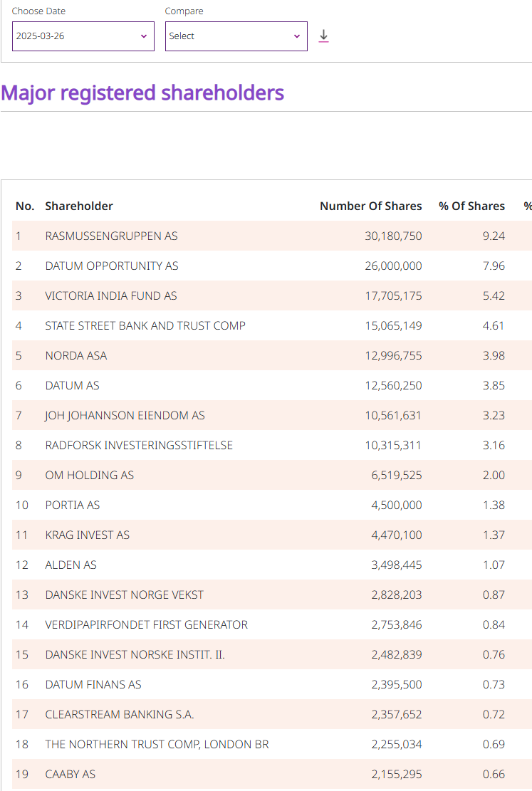Screen dimensions: 532x791
Task: Click share count 2,155,295
Action: pos(397,774)
